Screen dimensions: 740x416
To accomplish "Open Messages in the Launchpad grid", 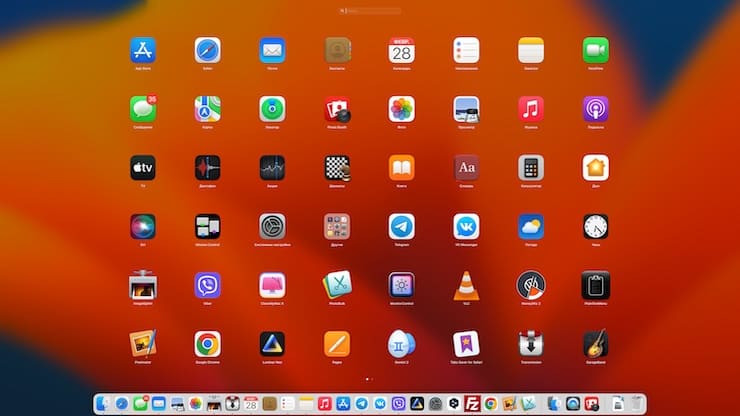I will coord(143,109).
